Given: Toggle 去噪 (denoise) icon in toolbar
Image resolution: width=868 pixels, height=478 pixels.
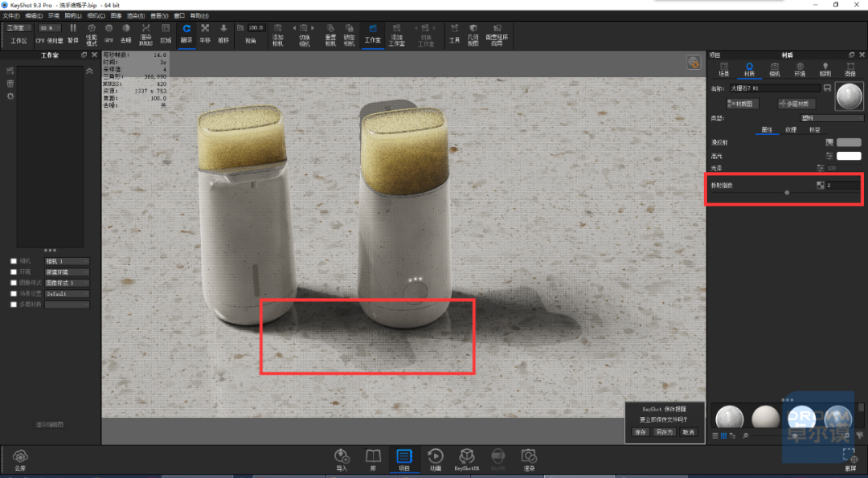Looking at the screenshot, I should [126, 33].
